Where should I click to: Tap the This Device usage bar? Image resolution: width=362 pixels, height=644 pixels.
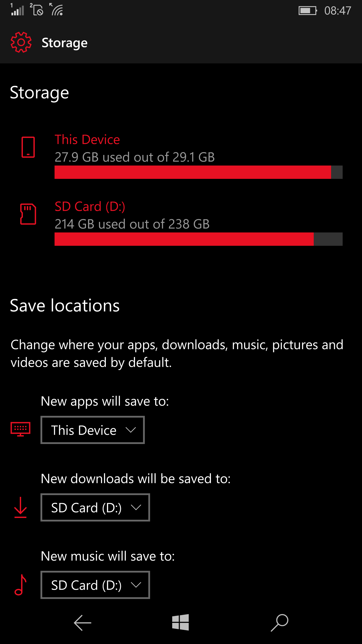point(198,172)
